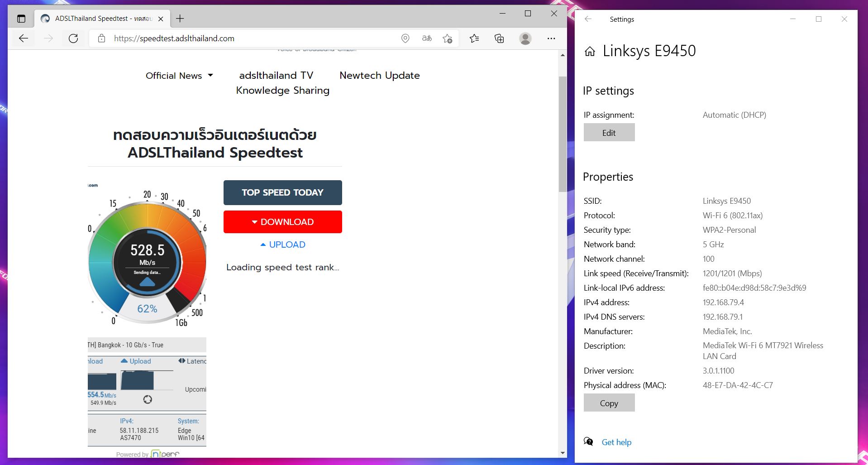Screen dimensions: 868x465
Task: Click the IPv4 address 192.168.79.4 value
Action: (723, 302)
